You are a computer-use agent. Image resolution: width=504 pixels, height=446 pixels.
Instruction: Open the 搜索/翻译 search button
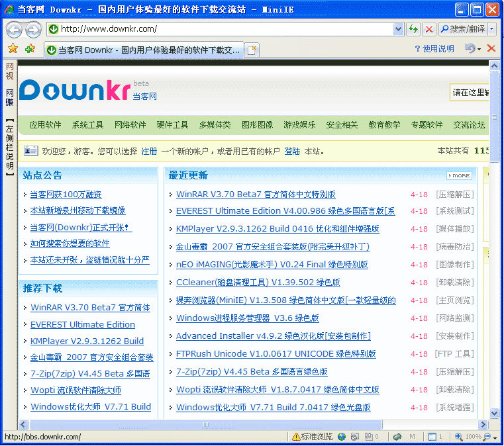click(463, 29)
